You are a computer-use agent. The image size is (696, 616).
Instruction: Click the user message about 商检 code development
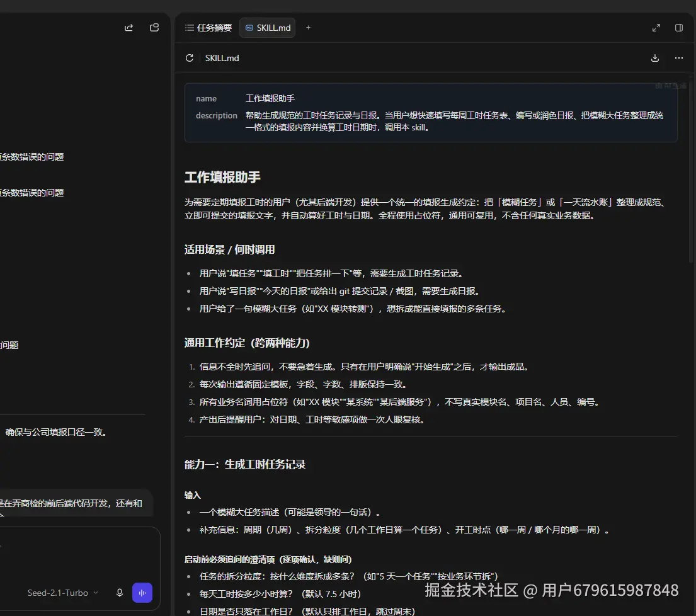click(x=71, y=503)
